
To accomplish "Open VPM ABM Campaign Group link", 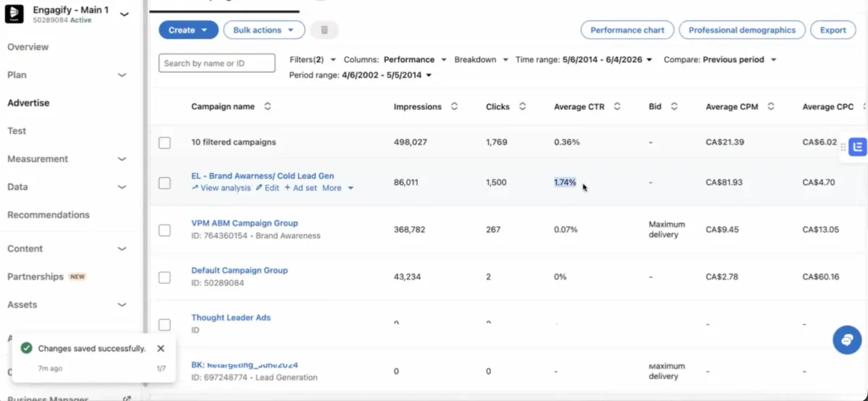I will click(x=244, y=223).
